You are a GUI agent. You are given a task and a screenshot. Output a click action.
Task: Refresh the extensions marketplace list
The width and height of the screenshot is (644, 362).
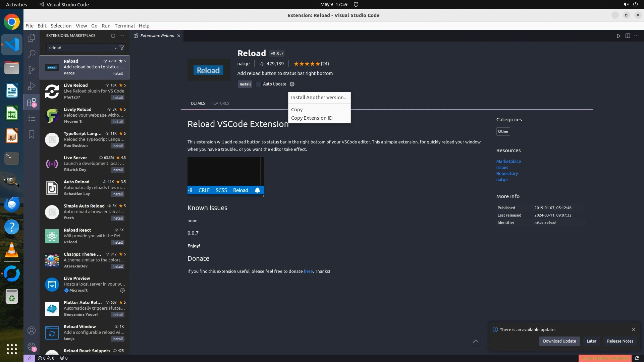coord(113,36)
